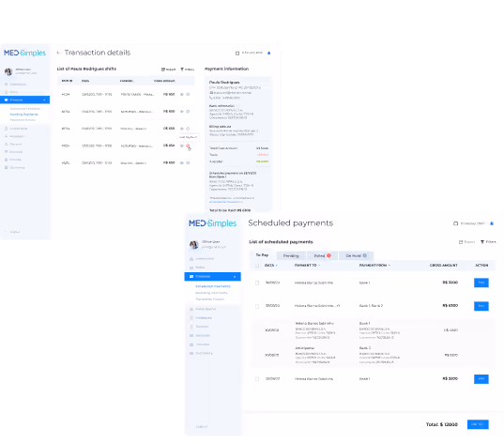Viewport: 504px width, 444px height.
Task: Open Dashboard in Transaction details sidebar
Action: (15, 84)
